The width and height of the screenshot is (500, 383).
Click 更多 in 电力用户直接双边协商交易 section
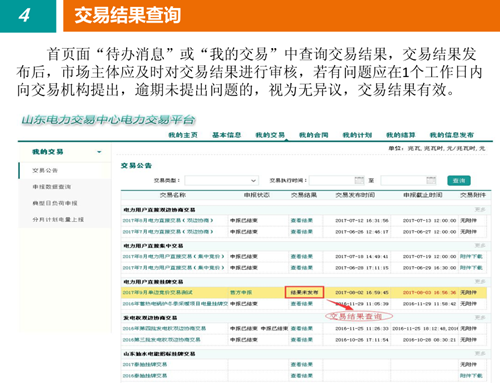pos(480,209)
